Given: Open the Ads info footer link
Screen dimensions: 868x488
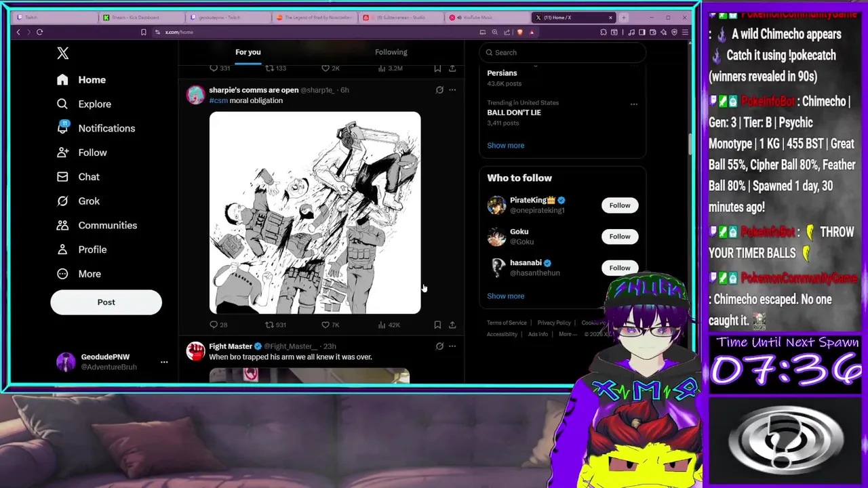Looking at the screenshot, I should click(538, 334).
